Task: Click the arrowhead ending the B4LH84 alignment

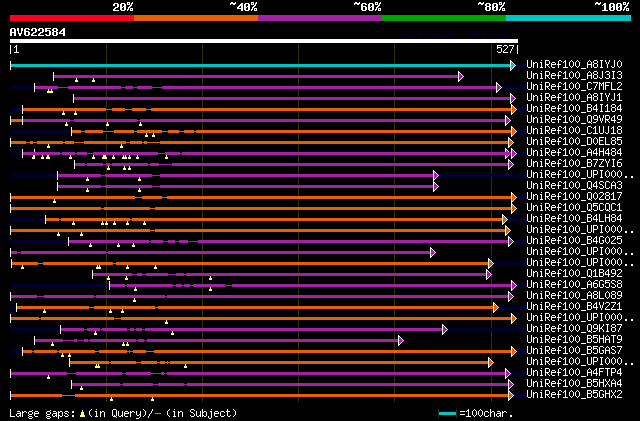Action: coord(505,220)
